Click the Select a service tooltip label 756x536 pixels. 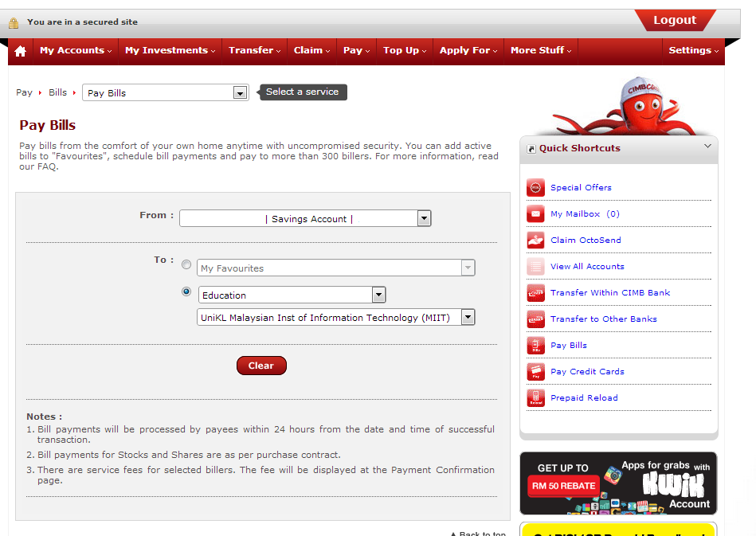302,92
